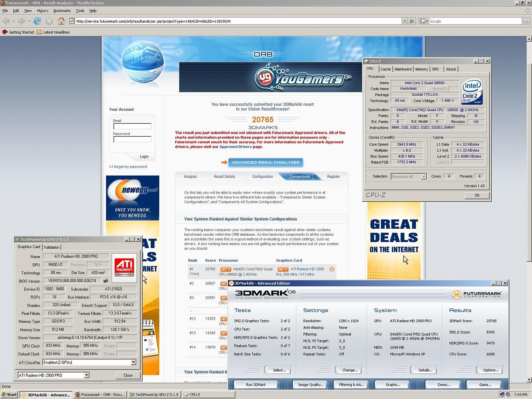Open the Configuration tab on ORB page
Viewport: 532px width, 399px height.
coord(262,177)
